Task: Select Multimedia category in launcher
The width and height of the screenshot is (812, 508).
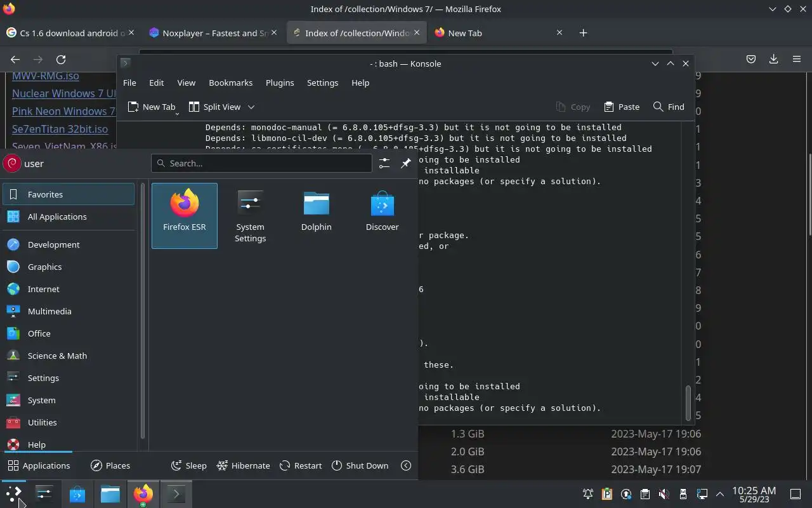Action: tap(69, 311)
